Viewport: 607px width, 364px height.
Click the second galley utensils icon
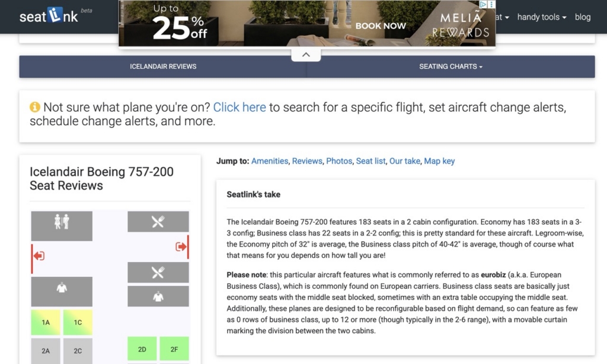click(x=158, y=272)
